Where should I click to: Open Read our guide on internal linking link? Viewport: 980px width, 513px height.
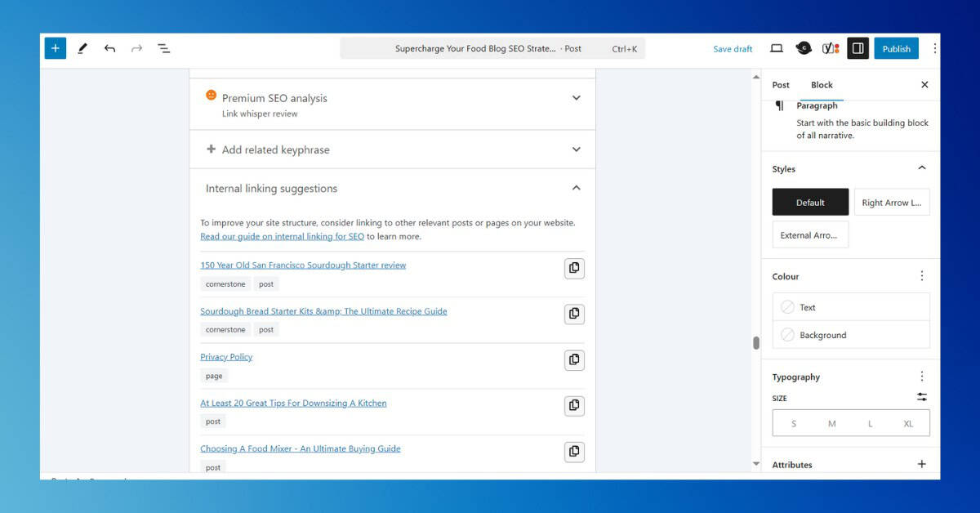click(282, 236)
